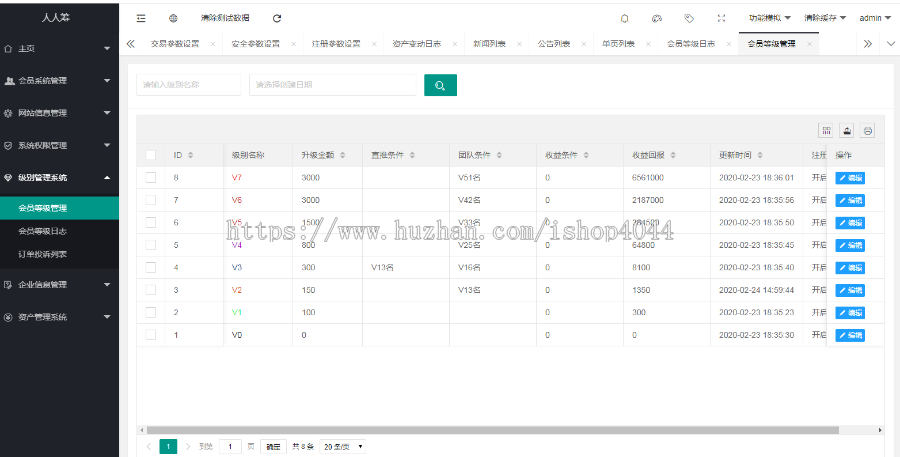Open the column filter icon above table
This screenshot has height=457, width=900.
(826, 130)
